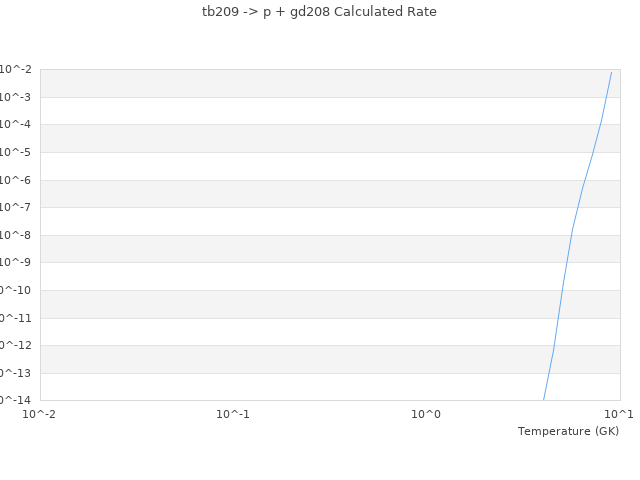Click the y-axis tick label 10^-14 at bottom

[14, 399]
